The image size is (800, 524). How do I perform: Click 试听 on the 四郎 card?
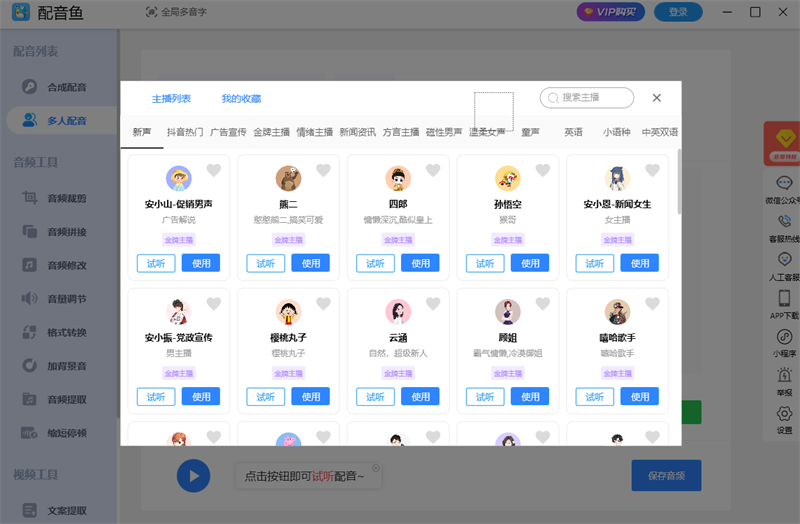pyautogui.click(x=375, y=263)
